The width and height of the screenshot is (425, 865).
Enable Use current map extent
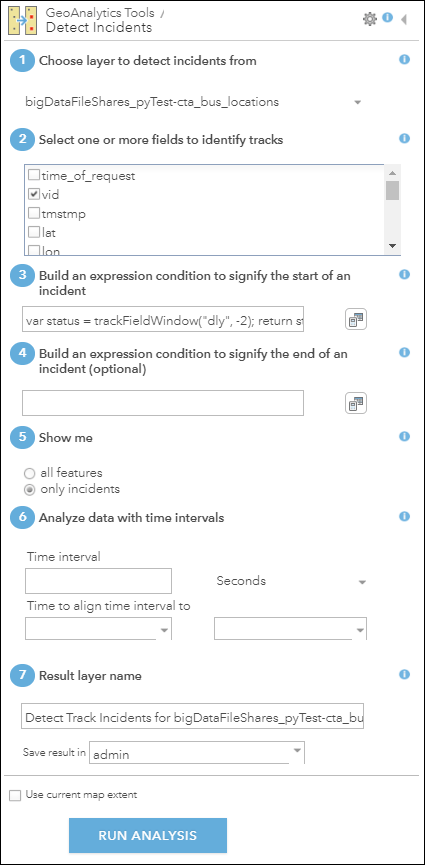click(15, 795)
